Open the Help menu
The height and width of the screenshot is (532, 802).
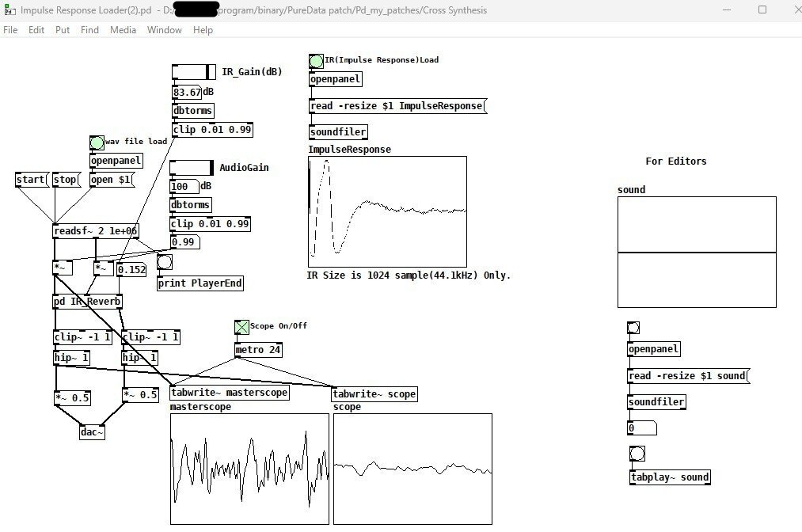click(x=203, y=30)
